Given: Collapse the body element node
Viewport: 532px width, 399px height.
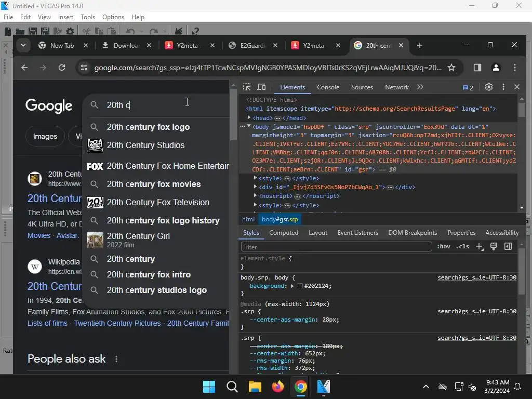Looking at the screenshot, I should click(249, 126).
